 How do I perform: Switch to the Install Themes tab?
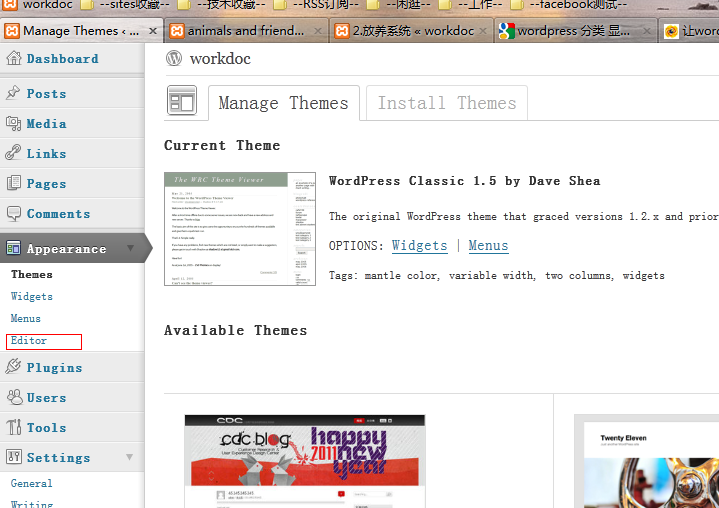447,103
